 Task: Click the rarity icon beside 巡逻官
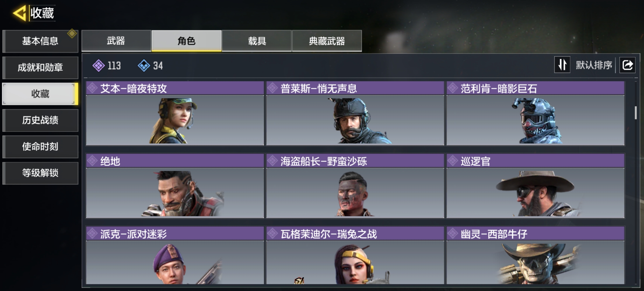(x=453, y=161)
